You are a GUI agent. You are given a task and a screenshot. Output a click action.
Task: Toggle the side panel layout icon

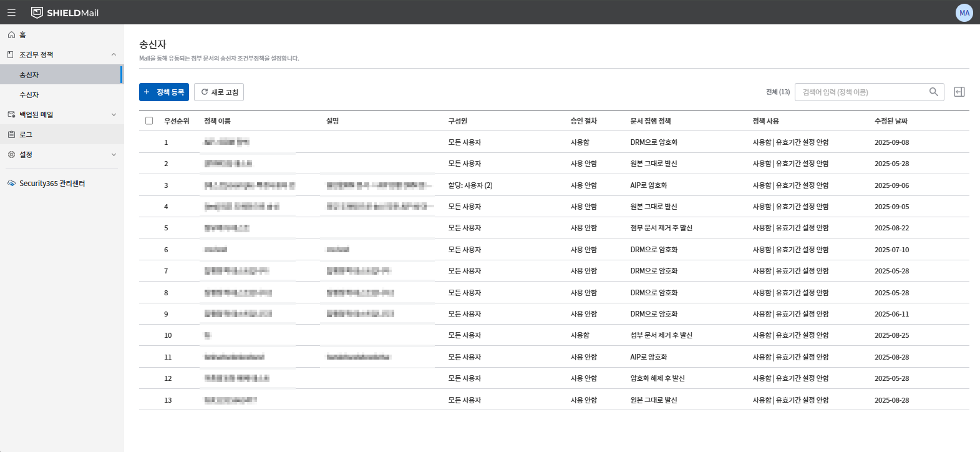pos(959,92)
